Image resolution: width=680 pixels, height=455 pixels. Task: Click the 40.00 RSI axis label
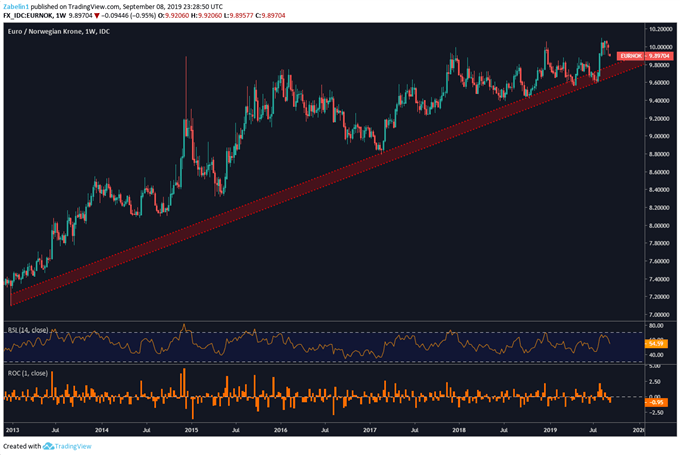(657, 355)
